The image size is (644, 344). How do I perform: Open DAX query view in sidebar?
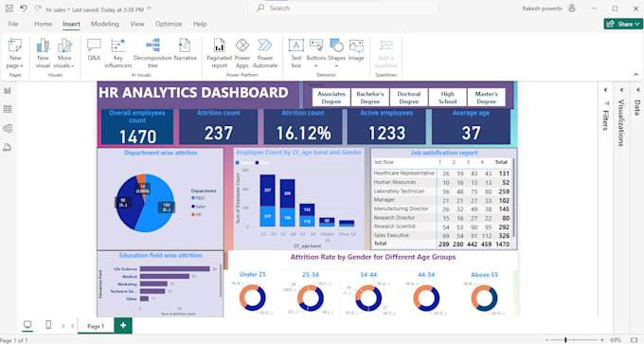pyautogui.click(x=8, y=147)
